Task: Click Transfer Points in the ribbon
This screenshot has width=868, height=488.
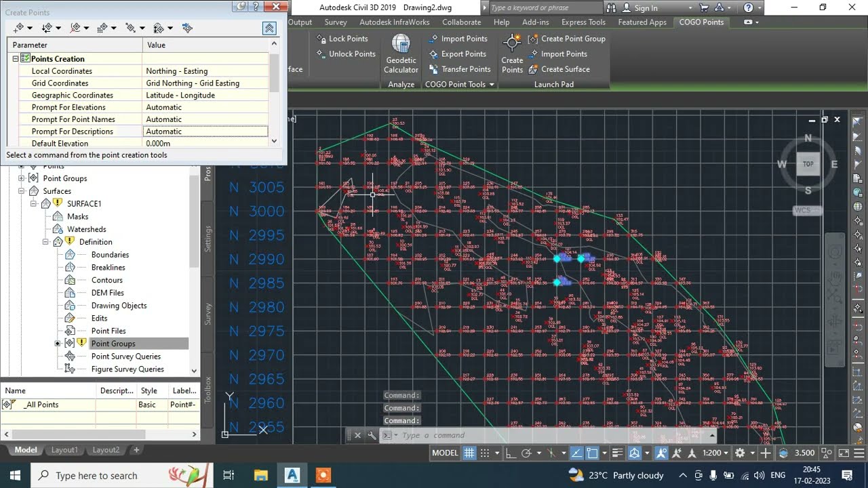Action: (460, 69)
